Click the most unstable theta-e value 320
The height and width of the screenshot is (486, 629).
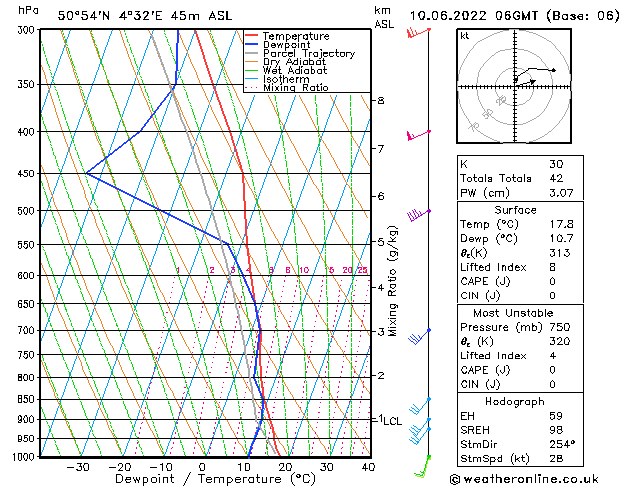[x=560, y=341]
